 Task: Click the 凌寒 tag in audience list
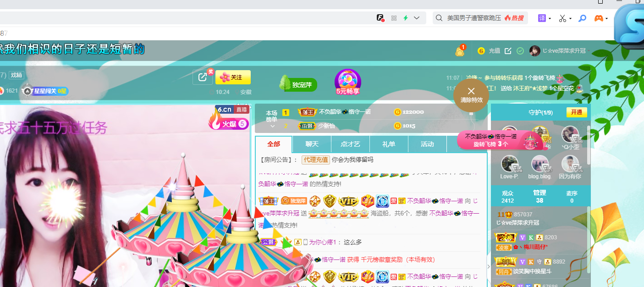point(504,247)
